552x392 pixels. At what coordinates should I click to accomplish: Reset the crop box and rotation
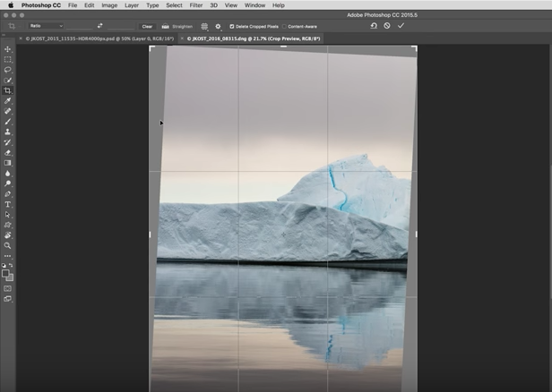374,26
